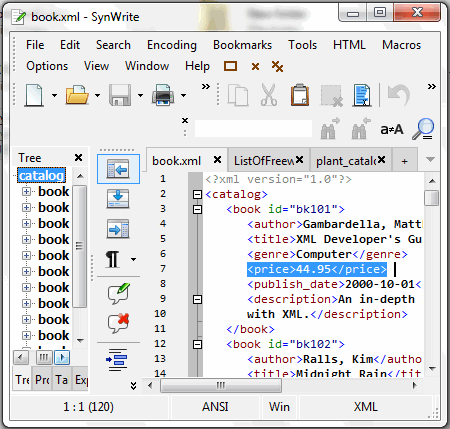Click the New file icon
450x429 pixels.
tap(34, 95)
